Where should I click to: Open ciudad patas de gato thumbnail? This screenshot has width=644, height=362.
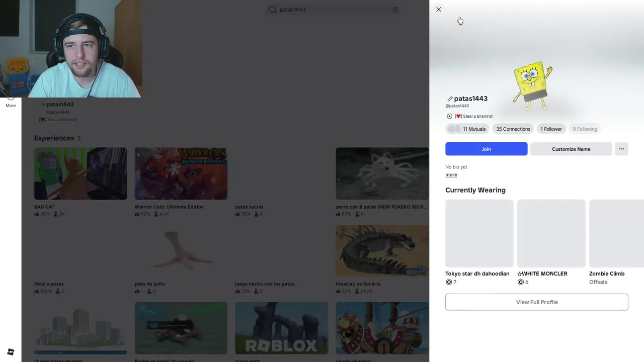[80, 328]
